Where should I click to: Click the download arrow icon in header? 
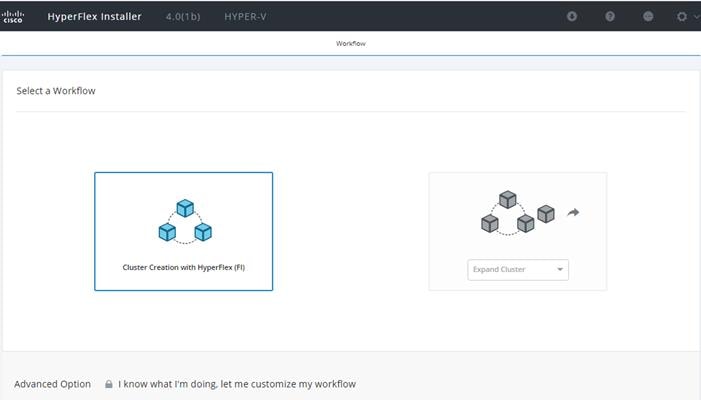[x=572, y=17]
